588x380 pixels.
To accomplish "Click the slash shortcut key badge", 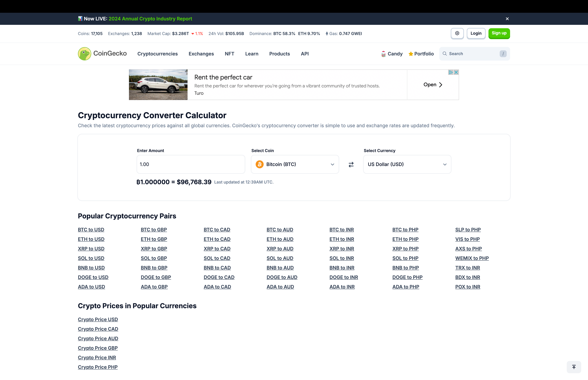I will click(x=503, y=54).
